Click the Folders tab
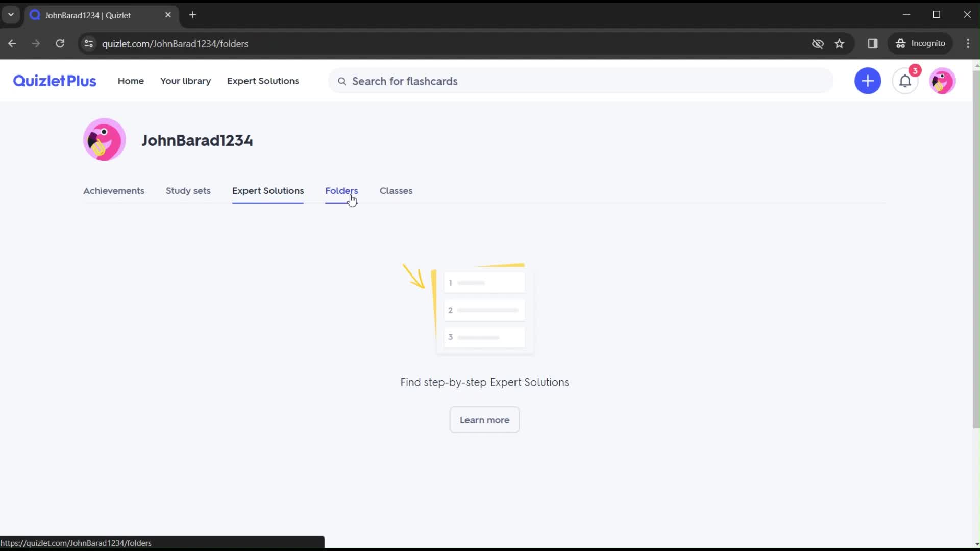The height and width of the screenshot is (551, 980). [342, 190]
